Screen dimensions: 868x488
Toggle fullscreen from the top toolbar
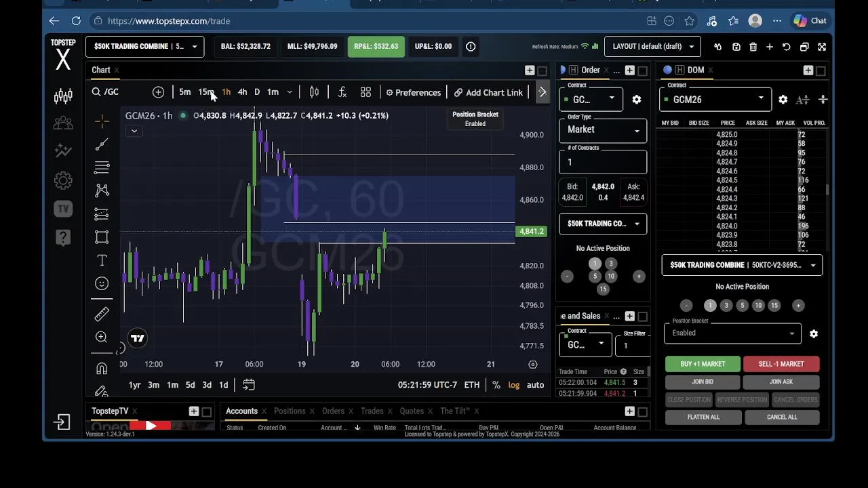click(822, 47)
